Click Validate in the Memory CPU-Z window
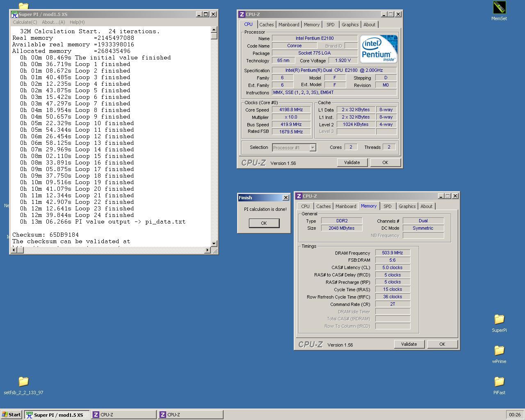 point(409,344)
